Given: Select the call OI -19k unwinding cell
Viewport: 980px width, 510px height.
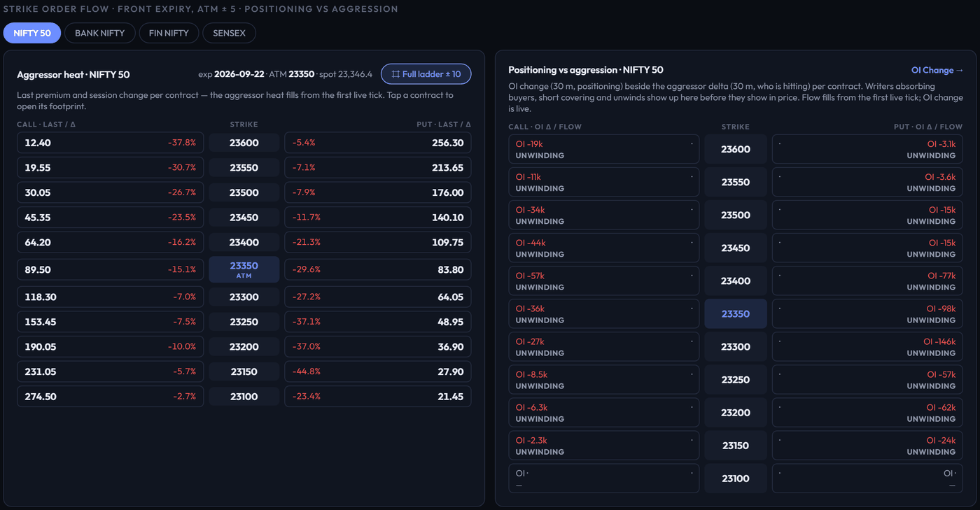Looking at the screenshot, I should coord(604,149).
